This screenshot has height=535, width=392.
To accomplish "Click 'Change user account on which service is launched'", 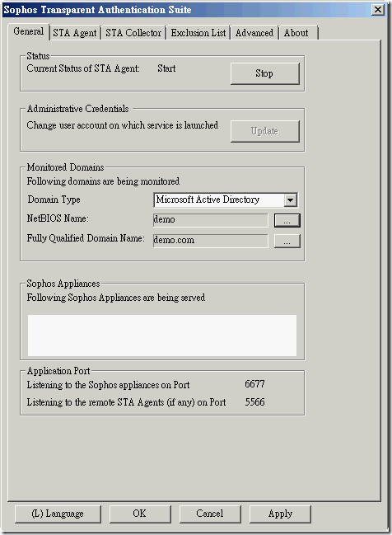I will (123, 125).
